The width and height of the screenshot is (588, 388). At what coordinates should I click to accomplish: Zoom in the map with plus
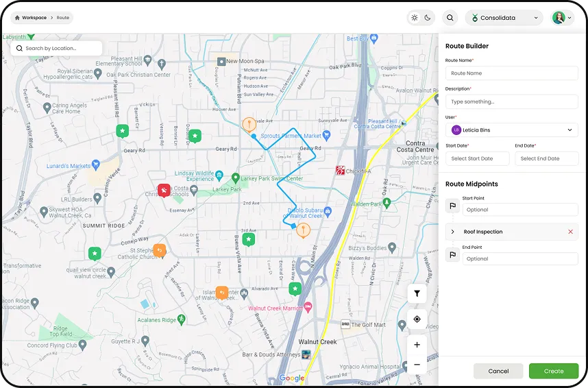pyautogui.click(x=417, y=345)
